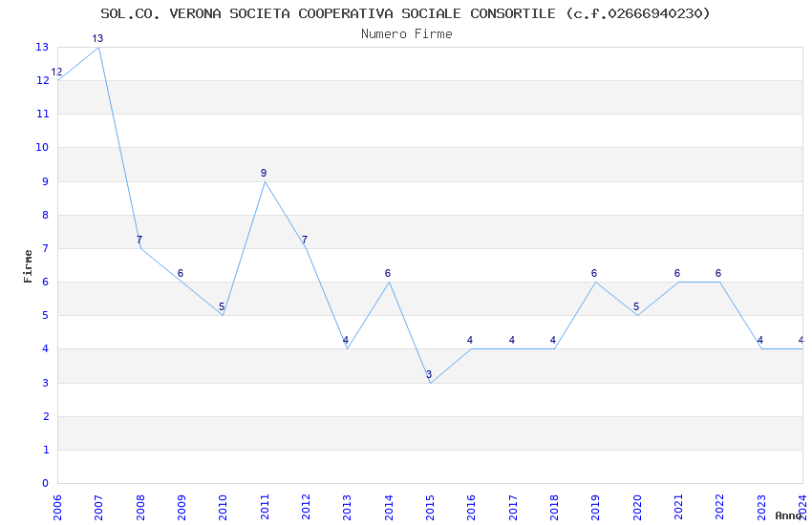
Task: Click the 2012 year label on x-axis
Action: click(x=306, y=507)
